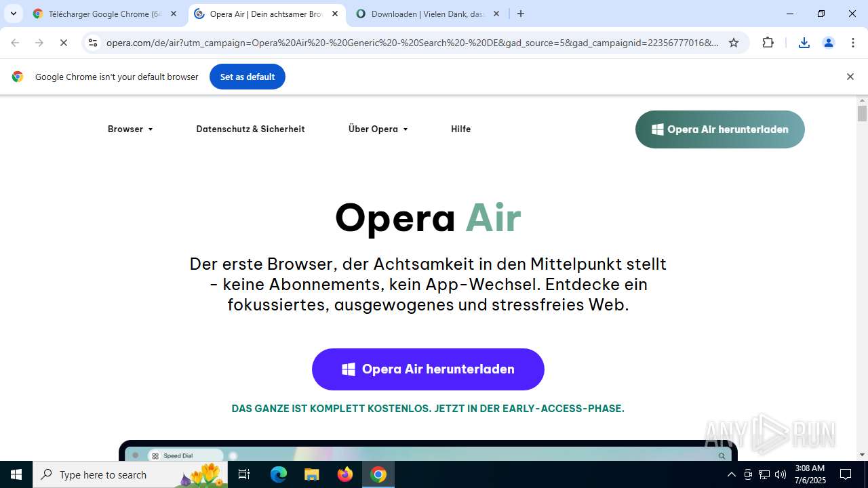Open the clock showing 3:08 AM

click(x=809, y=474)
